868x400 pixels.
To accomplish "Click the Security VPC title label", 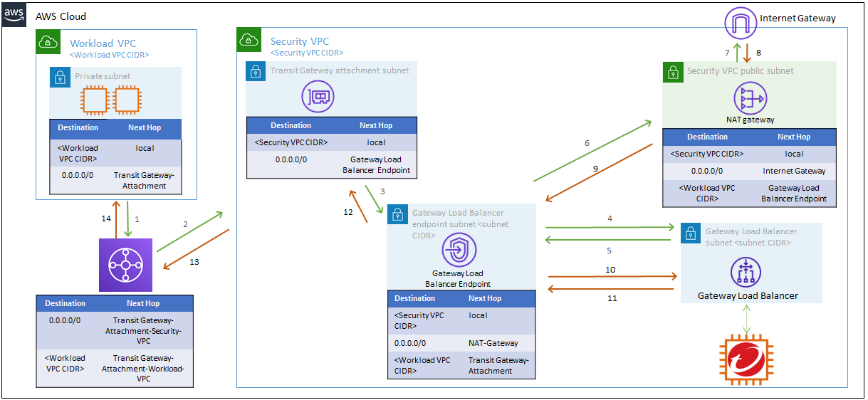I will click(x=300, y=42).
